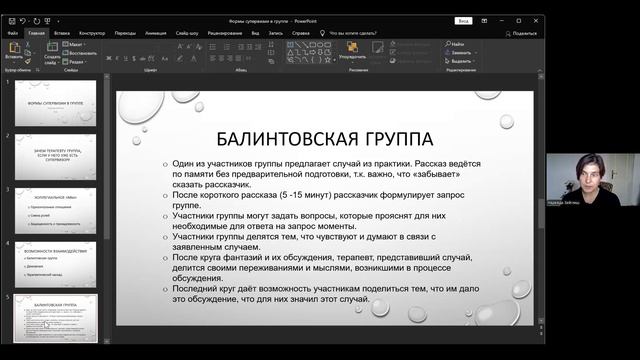640x360 pixels.
Task: Open the Aa change case dropdown
Action: click(x=165, y=59)
